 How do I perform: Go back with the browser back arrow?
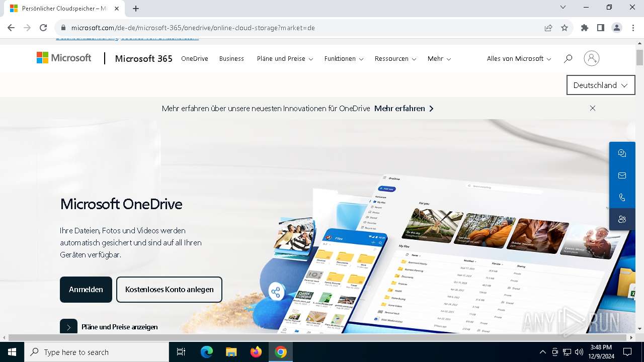[11, 28]
